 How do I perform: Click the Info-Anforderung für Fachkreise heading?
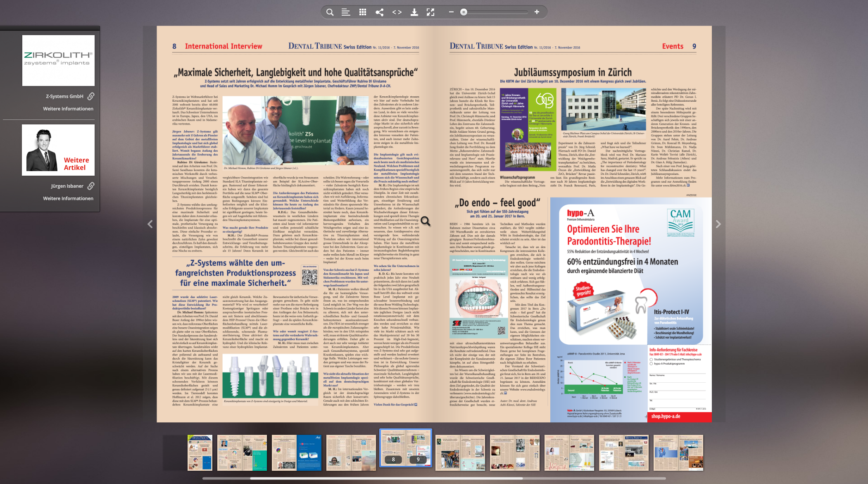(x=673, y=350)
